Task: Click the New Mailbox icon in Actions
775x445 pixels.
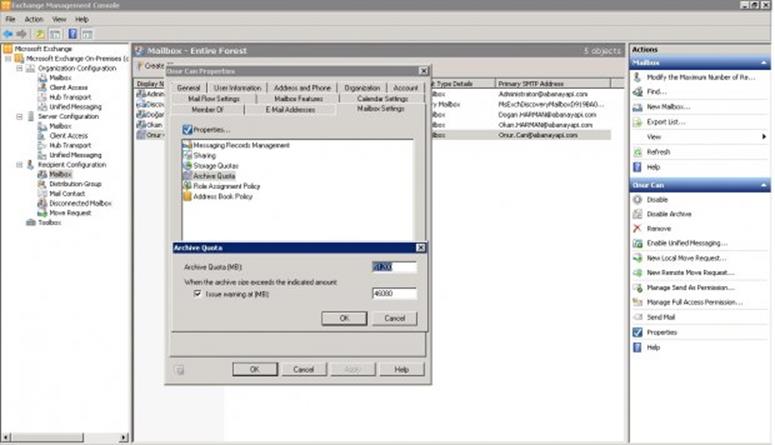Action: 638,107
